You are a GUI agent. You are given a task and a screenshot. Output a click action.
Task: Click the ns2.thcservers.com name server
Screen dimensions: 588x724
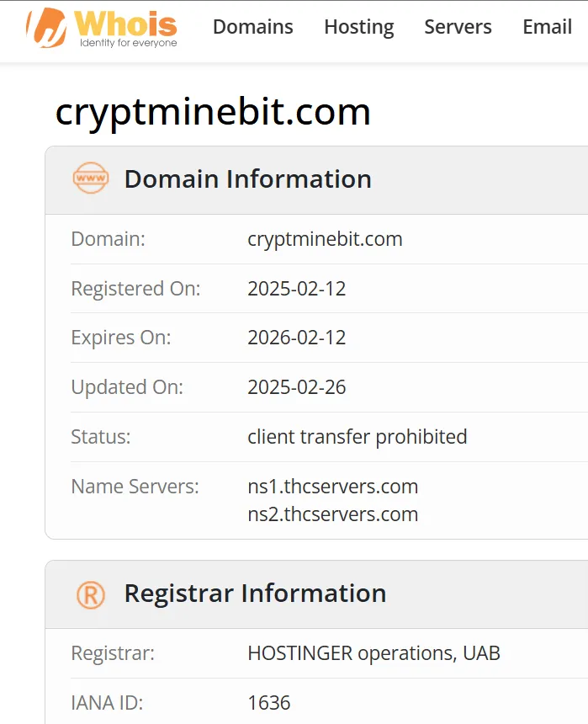pos(332,514)
